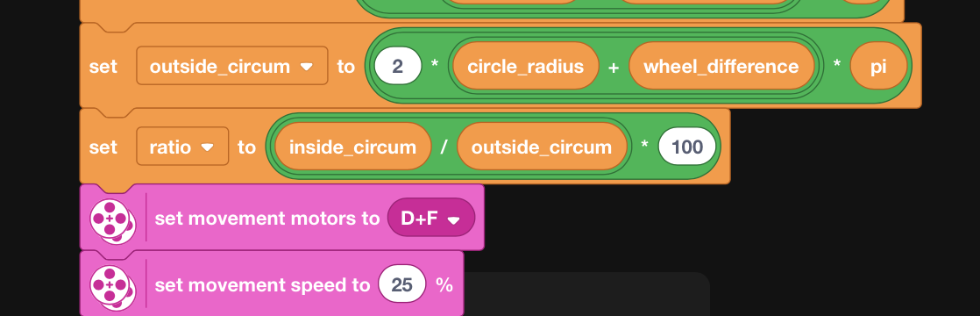Click movement icon on set movement speed block
This screenshot has height=316, width=980.
[113, 287]
